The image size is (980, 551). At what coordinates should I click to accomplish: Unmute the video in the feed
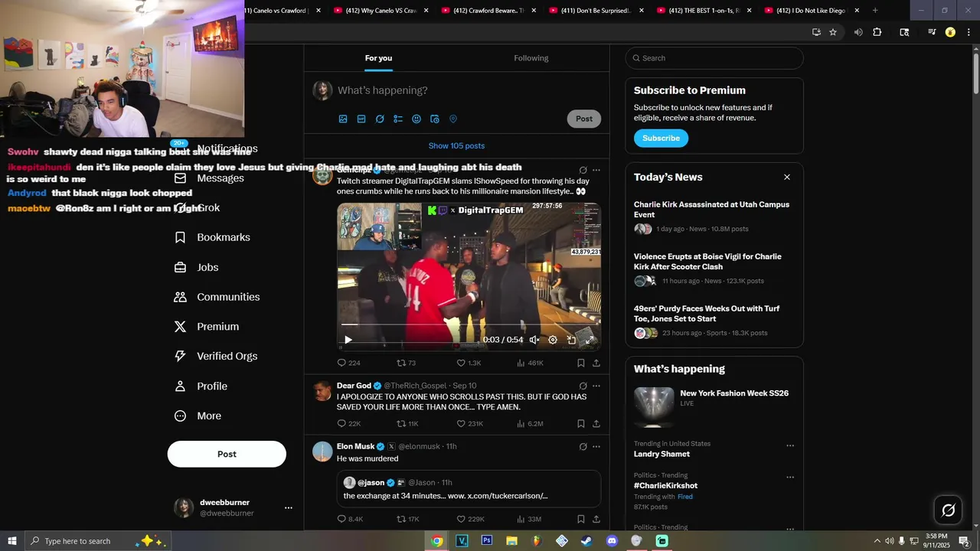[534, 340]
